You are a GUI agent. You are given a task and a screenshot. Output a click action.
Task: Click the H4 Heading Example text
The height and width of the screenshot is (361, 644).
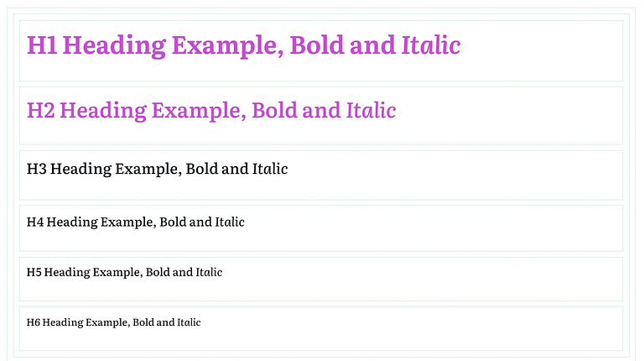click(x=135, y=222)
